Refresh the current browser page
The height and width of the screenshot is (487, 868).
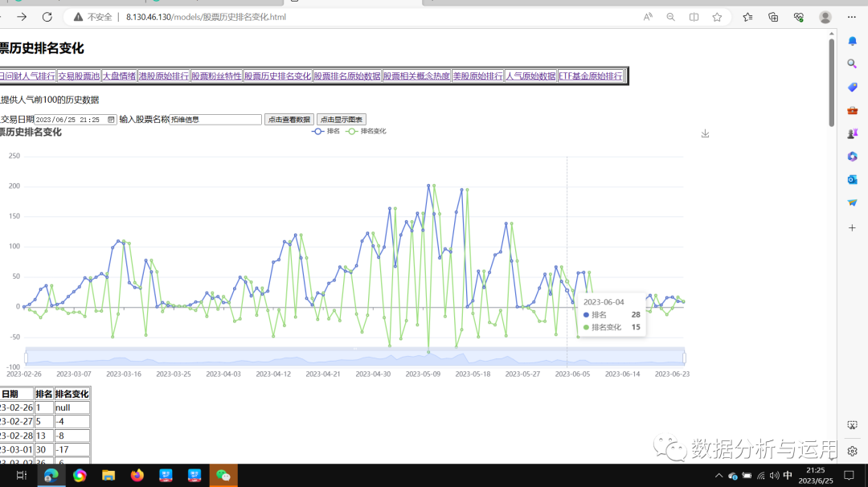pyautogui.click(x=47, y=17)
